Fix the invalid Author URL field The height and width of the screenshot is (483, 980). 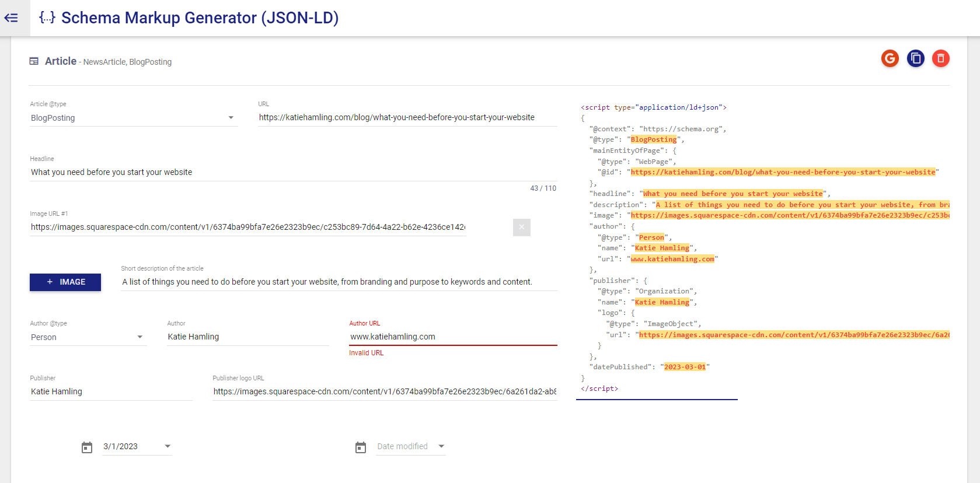(453, 337)
